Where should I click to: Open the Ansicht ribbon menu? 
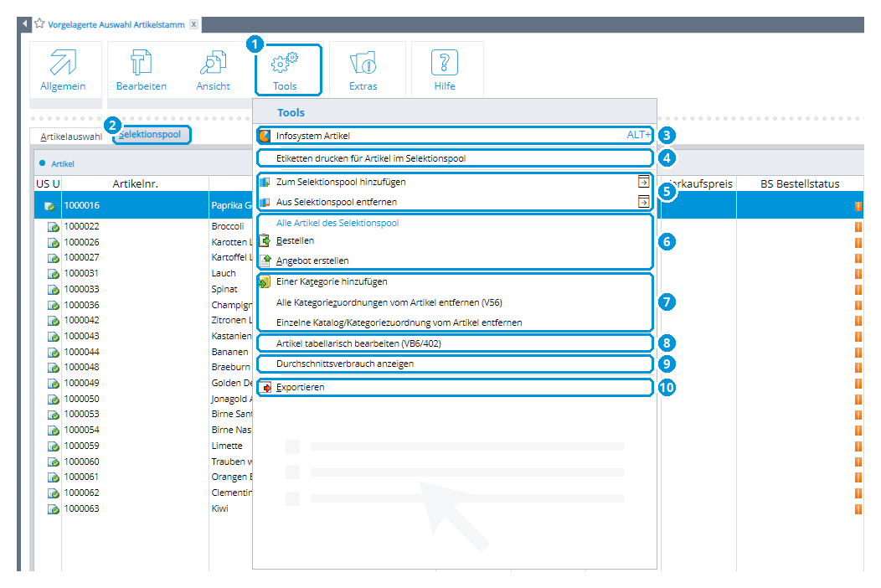[x=213, y=70]
